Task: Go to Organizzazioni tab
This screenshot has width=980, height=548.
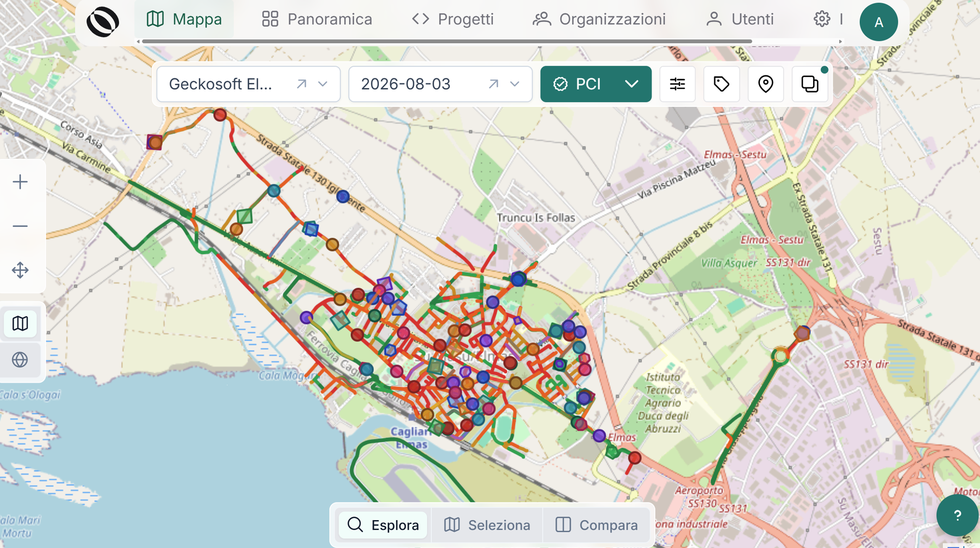Action: coord(599,19)
